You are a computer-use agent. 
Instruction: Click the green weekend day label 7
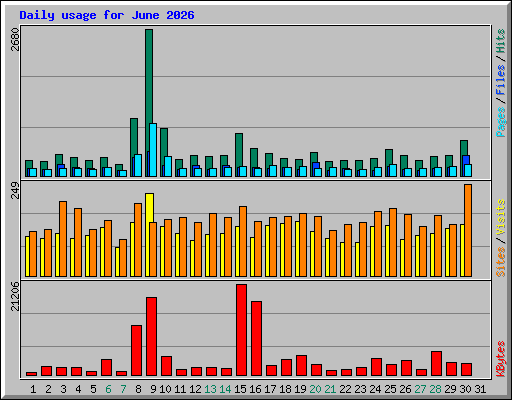pos(123,389)
